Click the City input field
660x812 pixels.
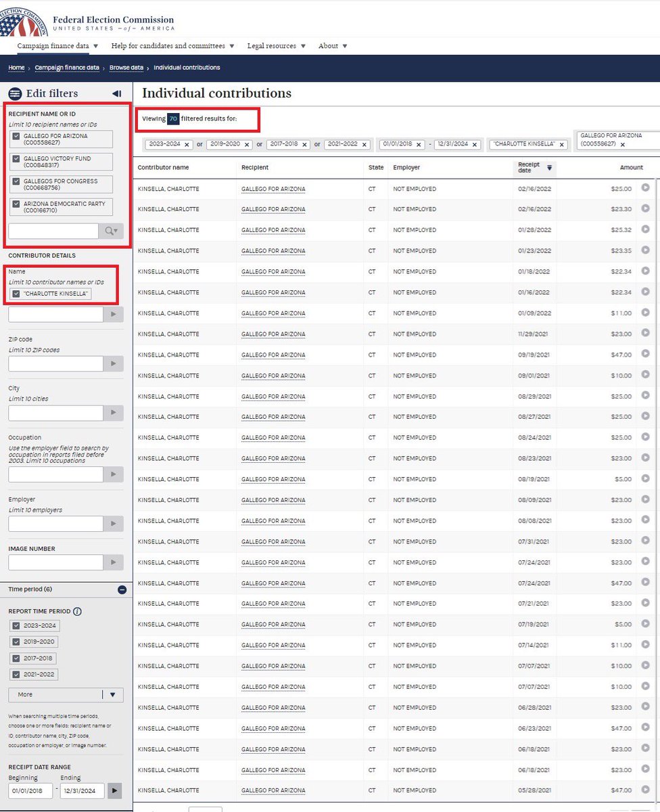point(55,413)
